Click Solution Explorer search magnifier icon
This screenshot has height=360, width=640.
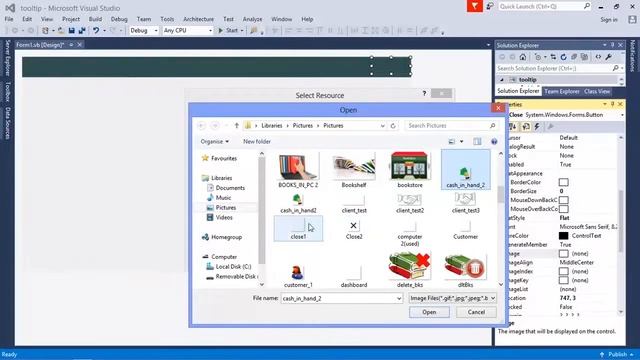[x=616, y=68]
